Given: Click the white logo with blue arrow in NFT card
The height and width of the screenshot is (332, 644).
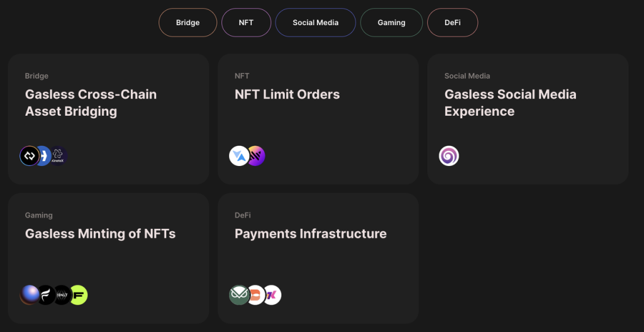Looking at the screenshot, I should (238, 156).
